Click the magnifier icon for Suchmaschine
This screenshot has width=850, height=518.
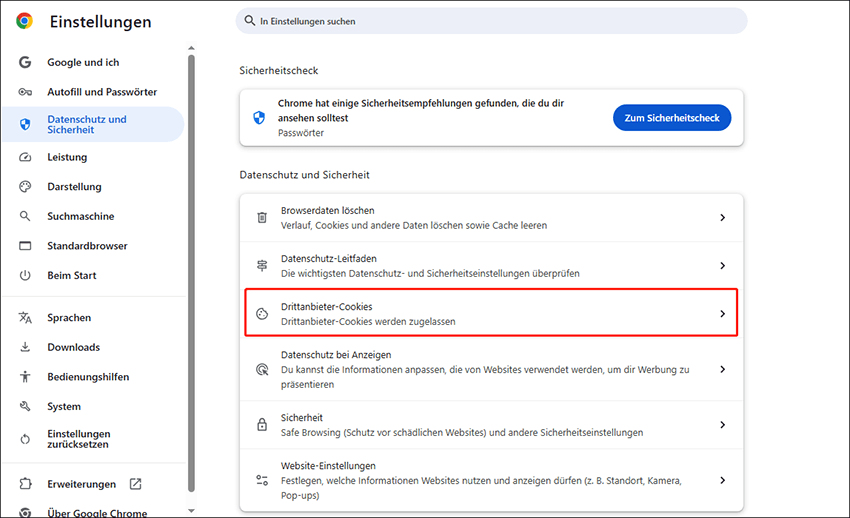pos(25,216)
